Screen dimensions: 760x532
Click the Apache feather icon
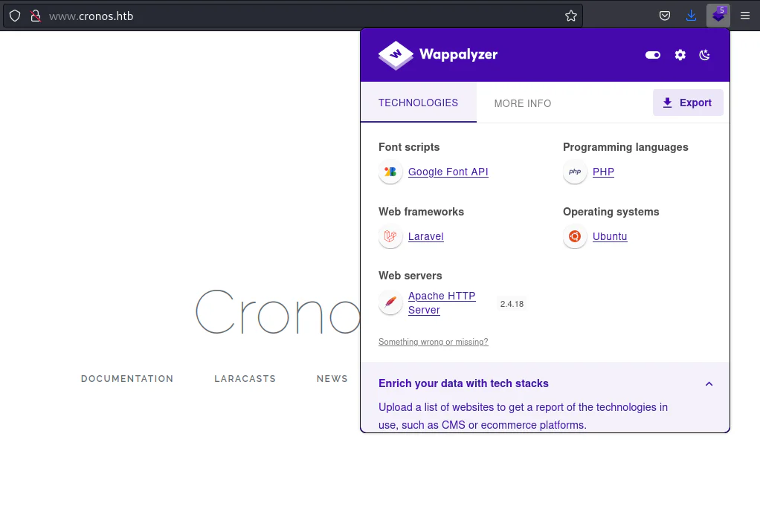pyautogui.click(x=390, y=302)
